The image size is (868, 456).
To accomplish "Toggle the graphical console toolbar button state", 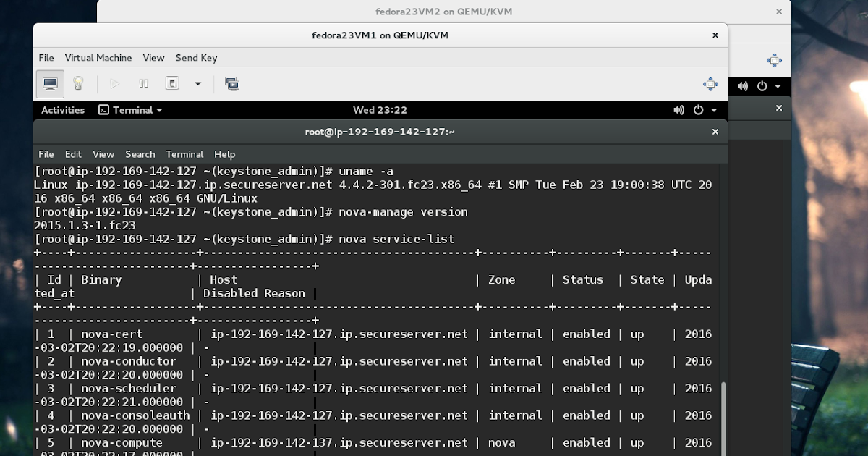I will [x=49, y=83].
